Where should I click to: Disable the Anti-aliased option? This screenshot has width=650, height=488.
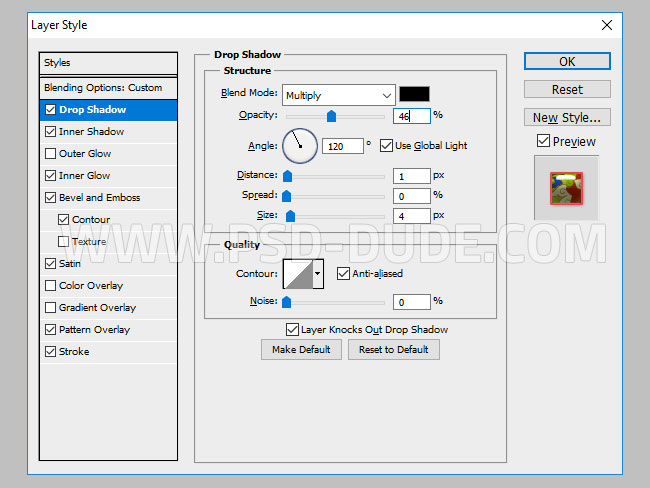click(343, 273)
